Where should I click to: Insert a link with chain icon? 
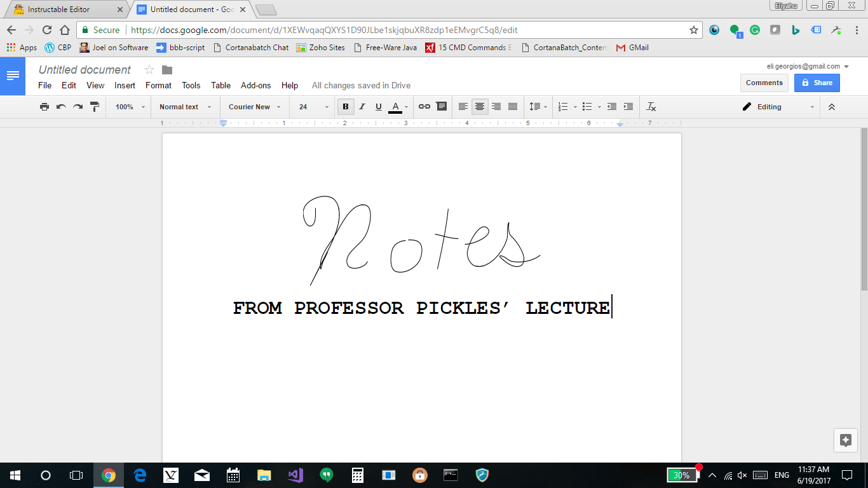coord(424,107)
